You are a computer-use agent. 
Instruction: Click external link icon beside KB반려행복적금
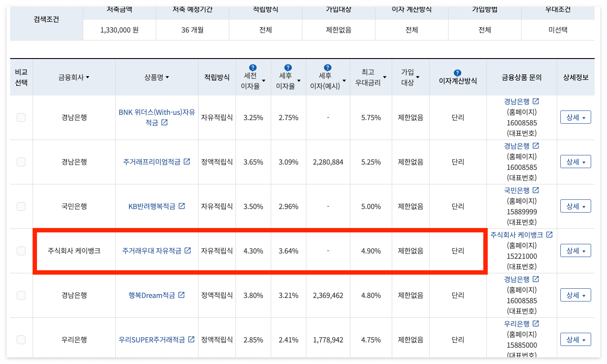click(x=181, y=206)
